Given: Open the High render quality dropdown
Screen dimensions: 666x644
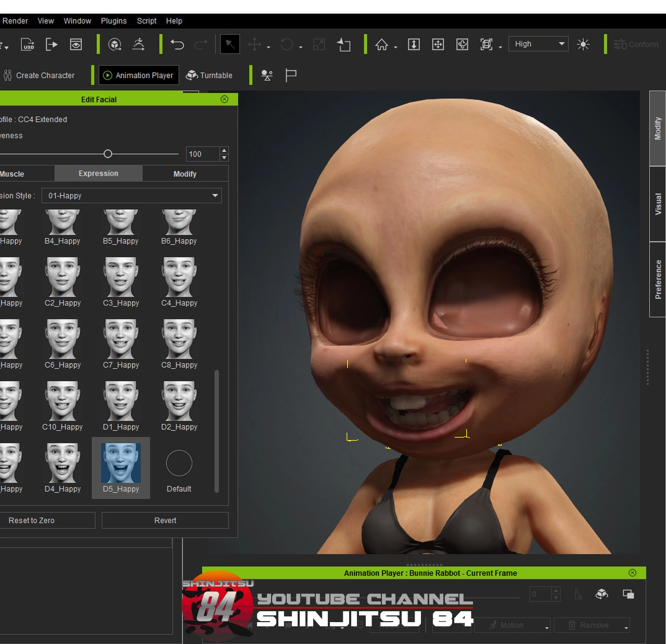Looking at the screenshot, I should click(538, 44).
